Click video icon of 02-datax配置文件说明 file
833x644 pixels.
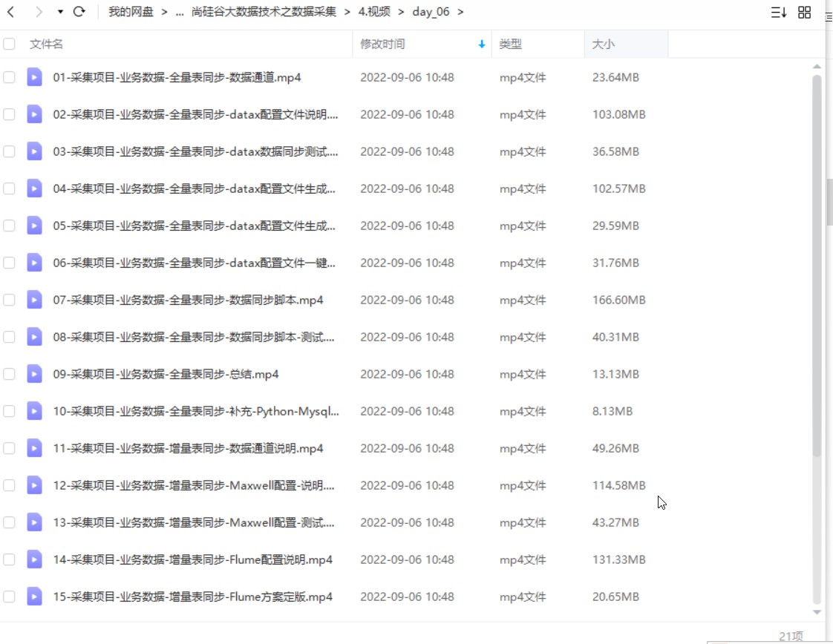pos(35,115)
